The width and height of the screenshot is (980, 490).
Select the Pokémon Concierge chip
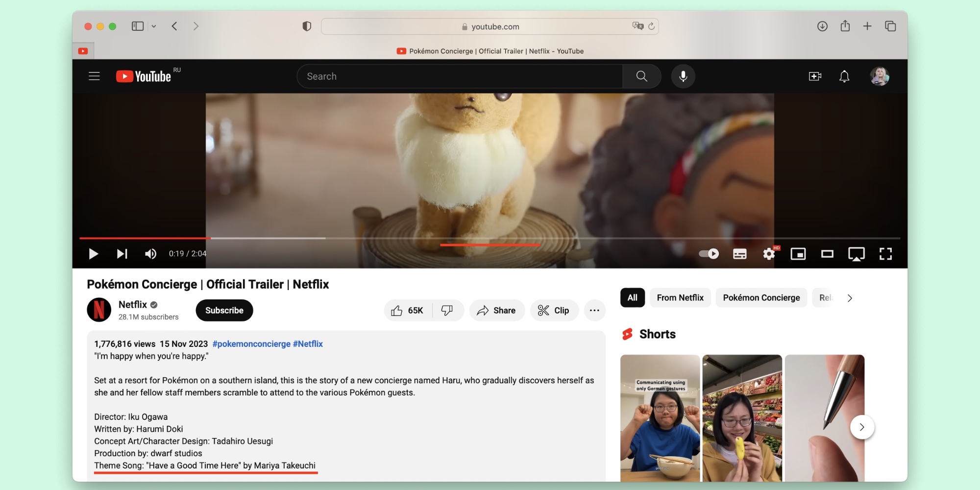[x=761, y=298]
